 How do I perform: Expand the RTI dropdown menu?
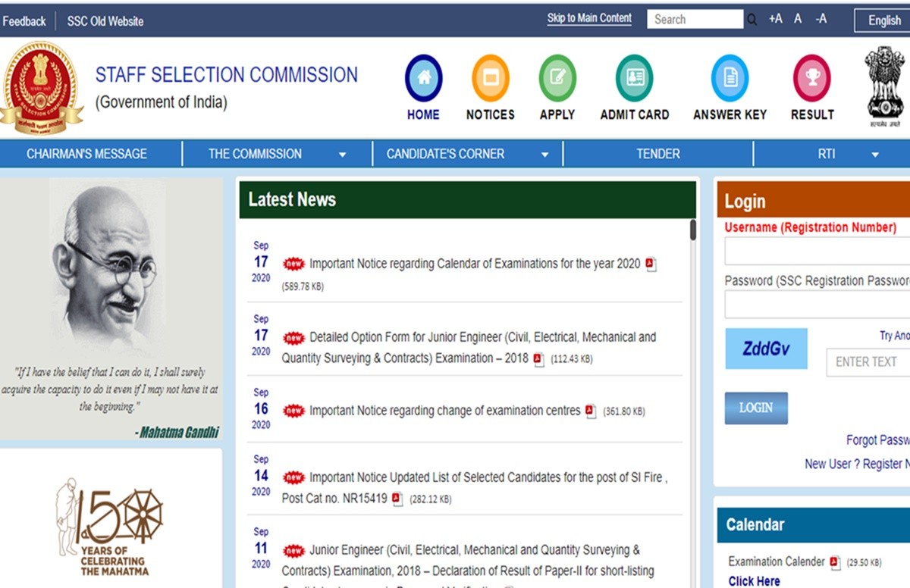pyautogui.click(x=875, y=155)
